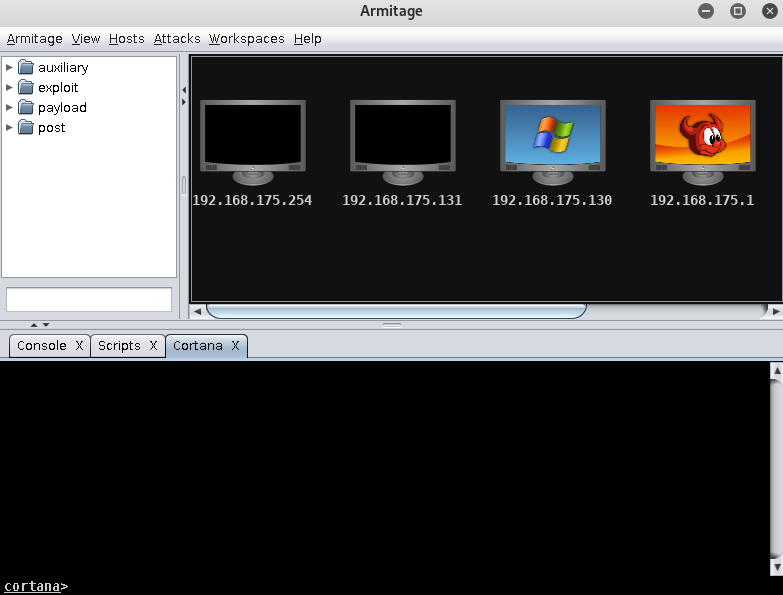Close the Cortana tab
This screenshot has height=595, width=783.
pos(235,345)
